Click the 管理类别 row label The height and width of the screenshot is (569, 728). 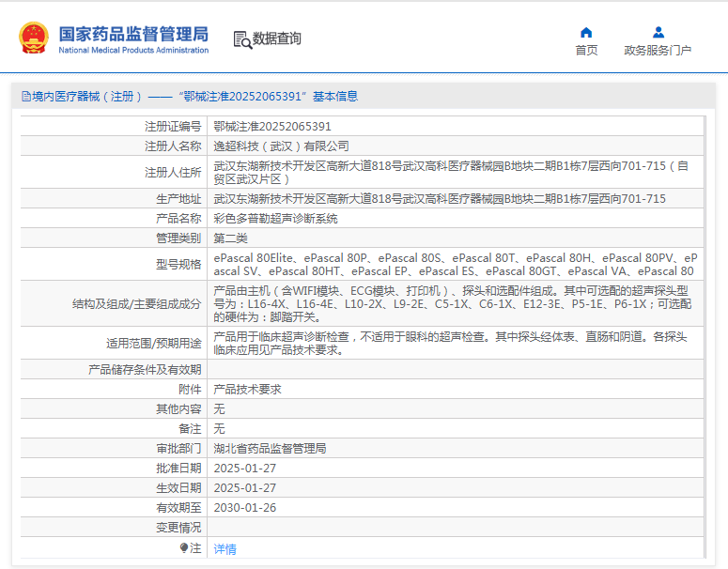[178, 238]
